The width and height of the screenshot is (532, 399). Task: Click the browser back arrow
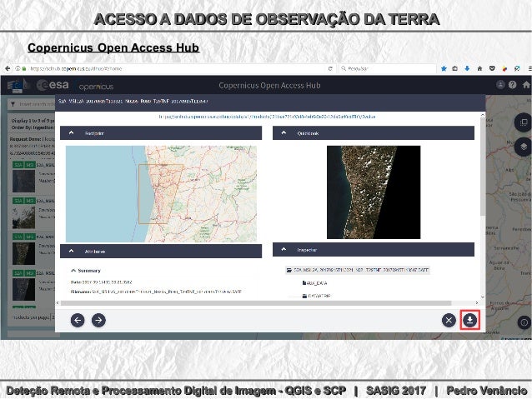click(8, 68)
